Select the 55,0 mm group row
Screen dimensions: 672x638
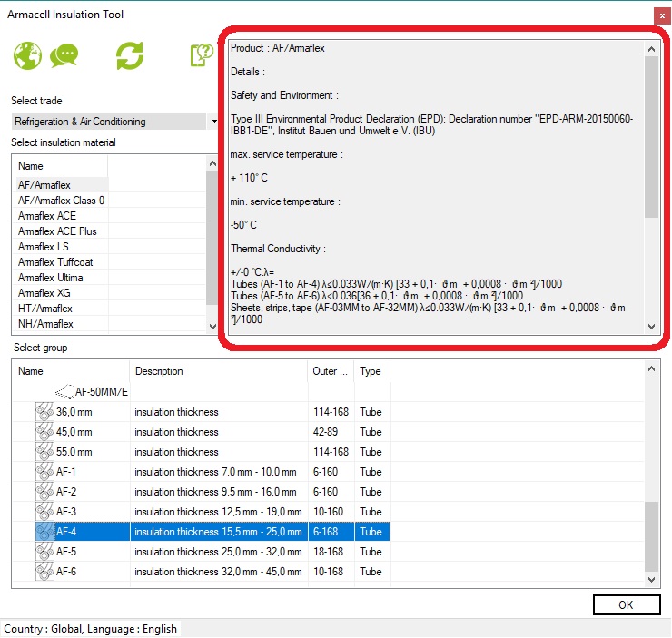[202, 451]
